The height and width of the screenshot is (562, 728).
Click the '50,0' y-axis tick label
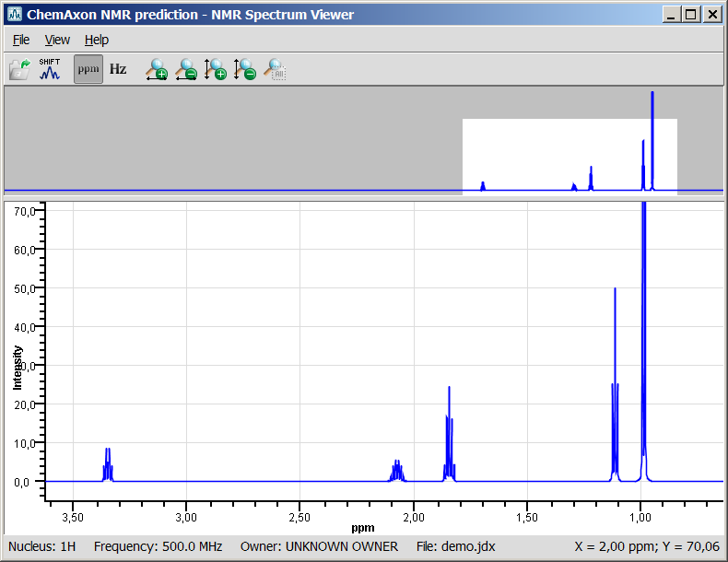[25, 288]
